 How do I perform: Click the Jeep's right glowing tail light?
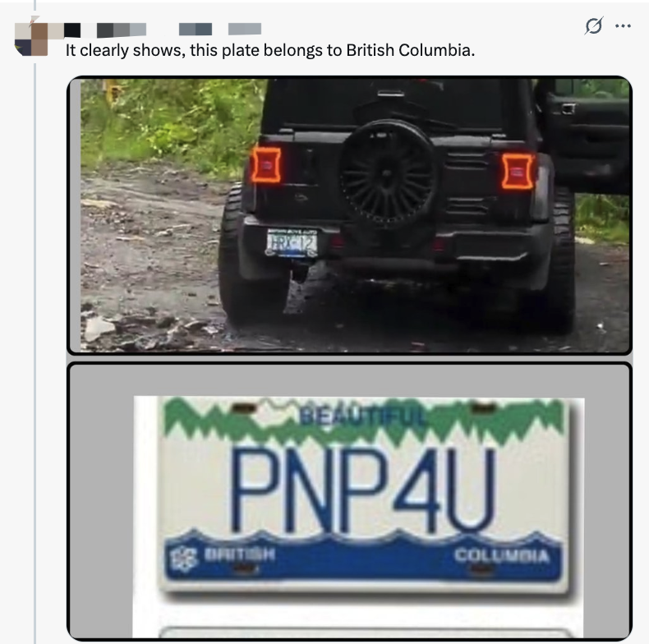(518, 172)
